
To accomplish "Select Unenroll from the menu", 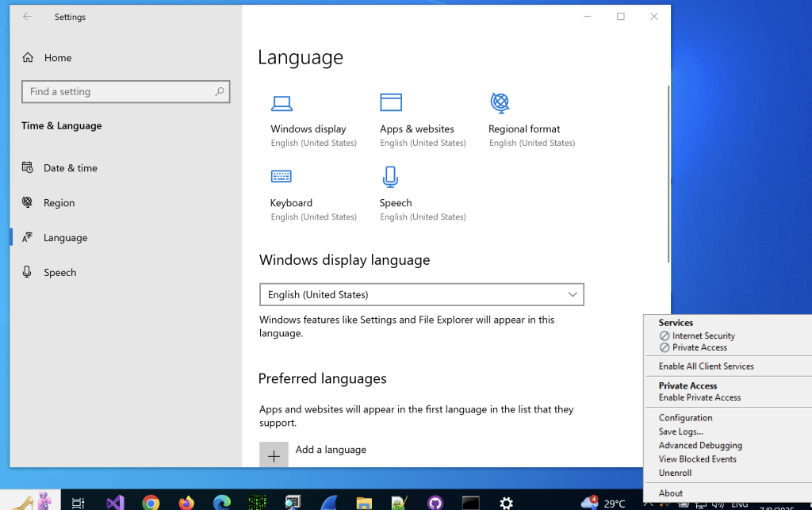I will point(675,473).
